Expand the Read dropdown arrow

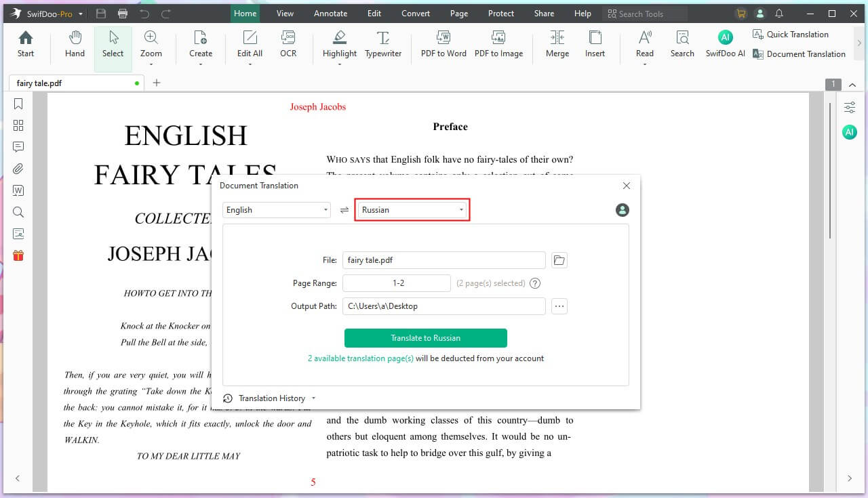(645, 65)
